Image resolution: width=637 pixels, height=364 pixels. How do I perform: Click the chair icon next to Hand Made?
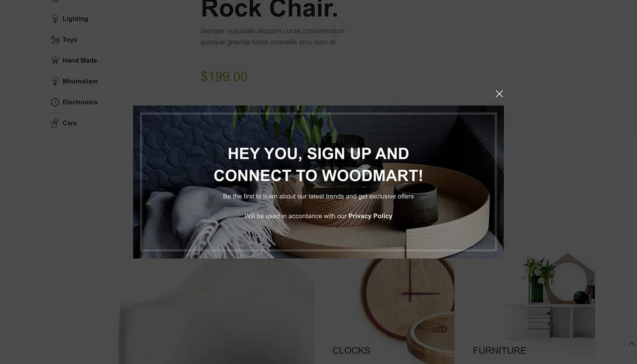pyautogui.click(x=55, y=60)
